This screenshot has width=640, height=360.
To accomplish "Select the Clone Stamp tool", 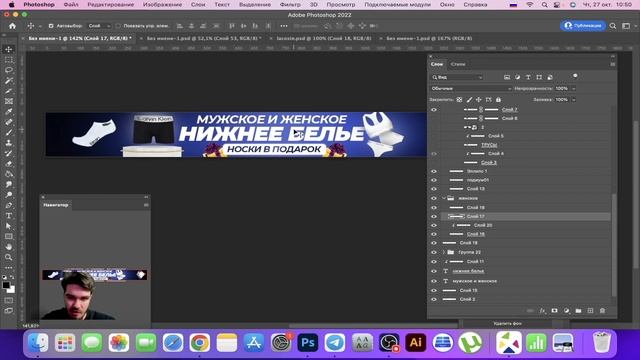I will coord(9,143).
